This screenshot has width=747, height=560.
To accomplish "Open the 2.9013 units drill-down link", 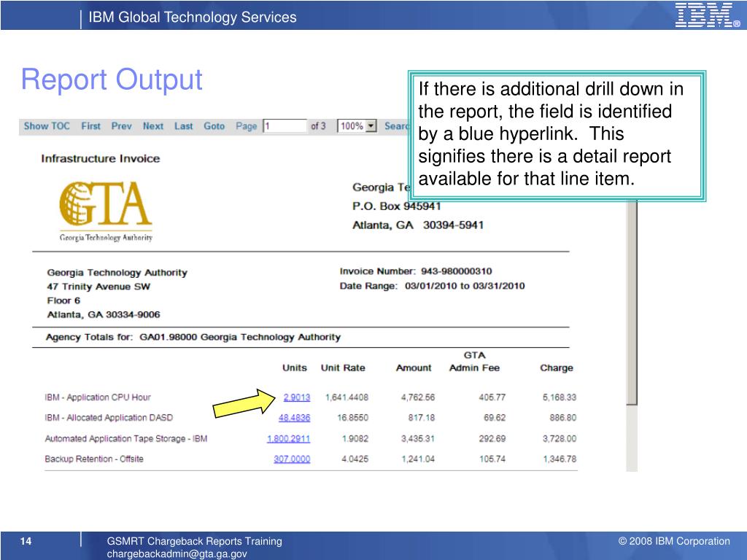I will coord(296,397).
